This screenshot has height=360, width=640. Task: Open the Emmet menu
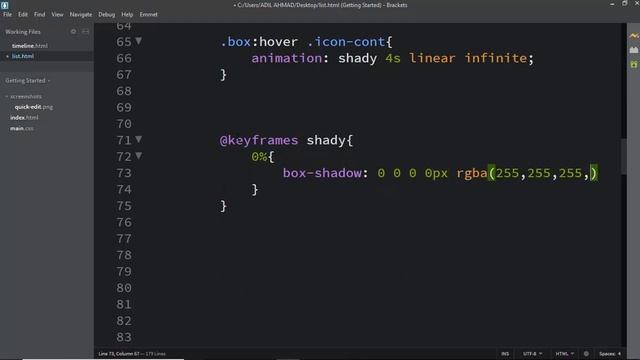point(149,14)
